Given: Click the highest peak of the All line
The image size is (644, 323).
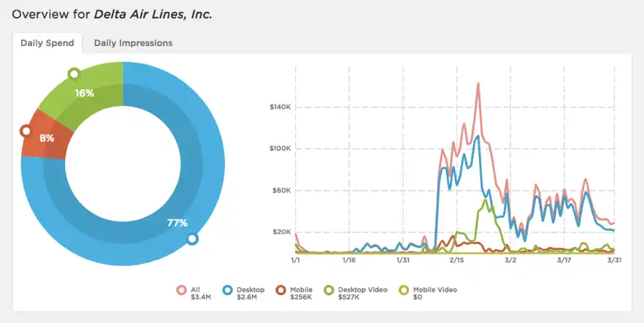Looking at the screenshot, I should tap(478, 84).
